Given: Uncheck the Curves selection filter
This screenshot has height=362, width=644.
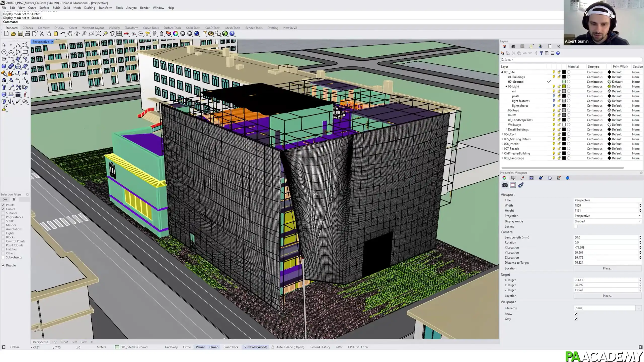Looking at the screenshot, I should point(3,209).
